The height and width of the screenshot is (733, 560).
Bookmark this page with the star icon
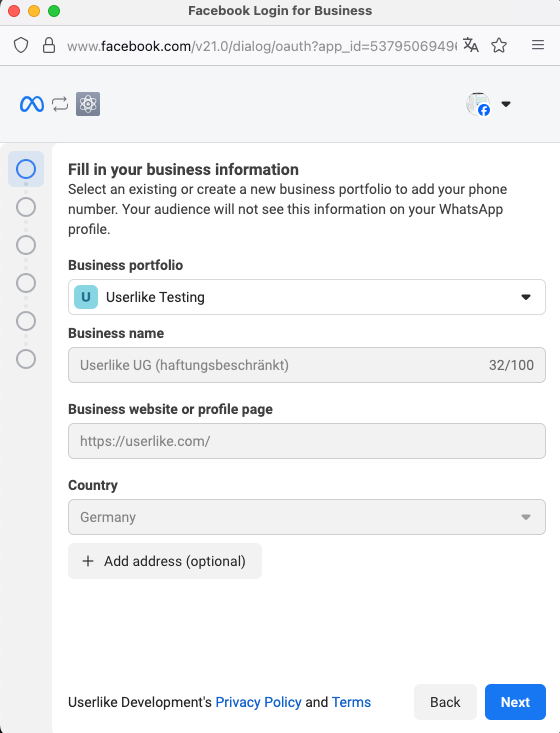pos(499,45)
